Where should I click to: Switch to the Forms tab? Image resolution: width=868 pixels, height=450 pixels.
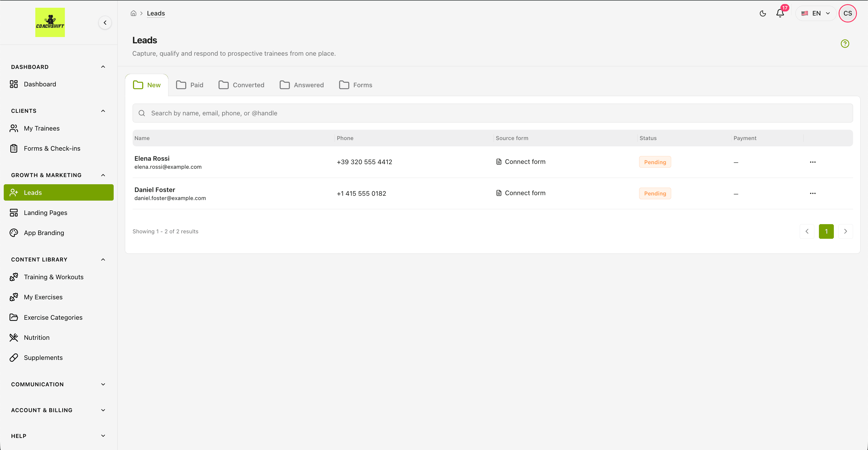pyautogui.click(x=355, y=85)
